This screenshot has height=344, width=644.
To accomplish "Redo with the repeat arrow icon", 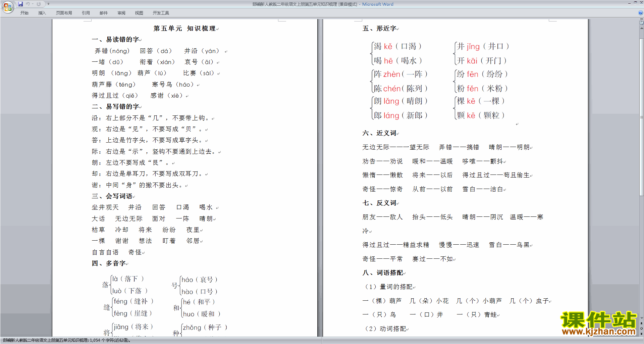I will 39,4.
